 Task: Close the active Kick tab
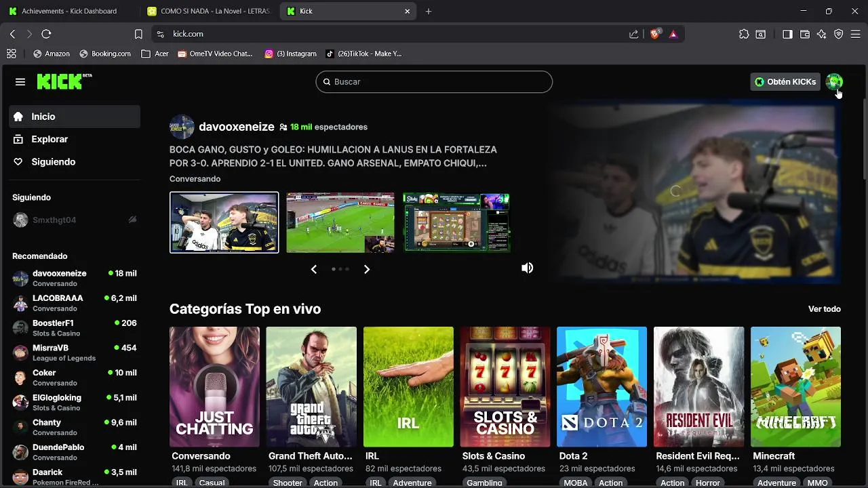pos(407,12)
